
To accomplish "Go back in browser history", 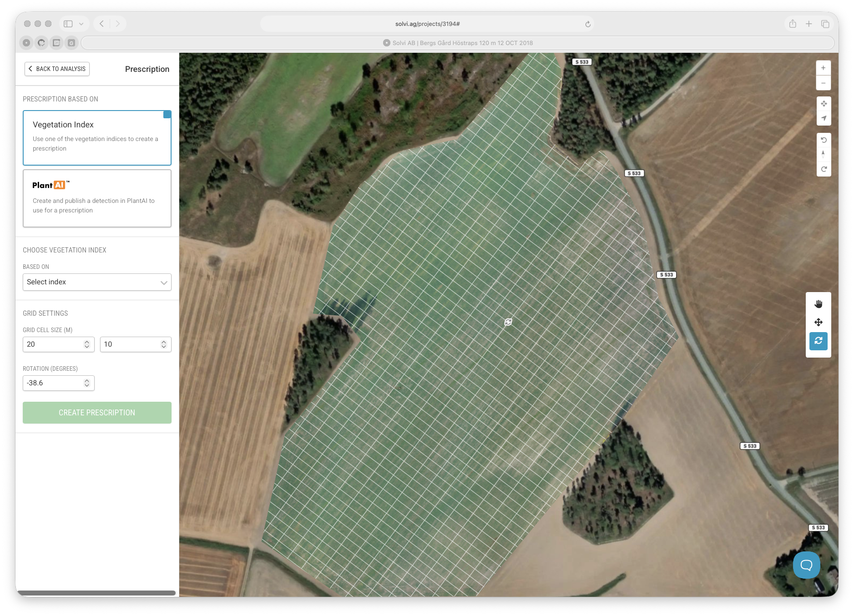I will pos(101,24).
